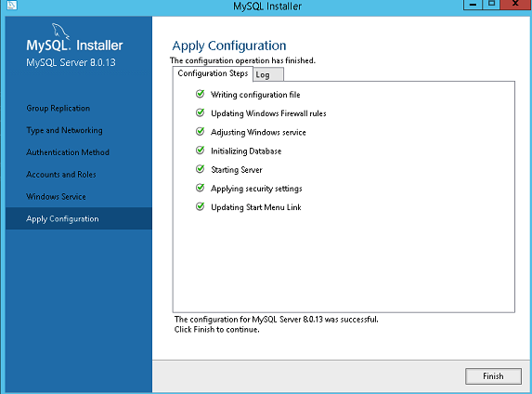Image resolution: width=532 pixels, height=394 pixels.
Task: Open the Group Replication step in sidebar
Action: click(x=58, y=109)
